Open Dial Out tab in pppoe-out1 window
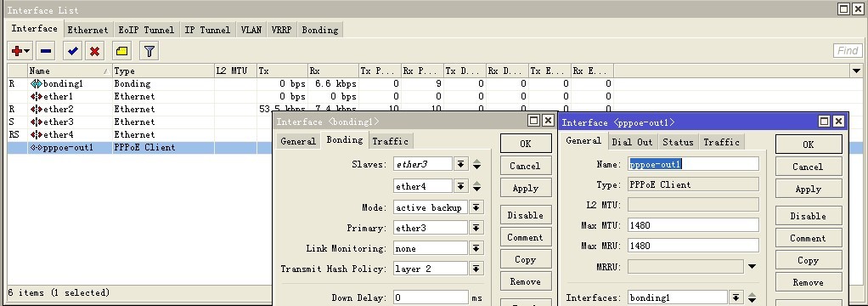Viewport: 868px width, 306px height. click(x=632, y=143)
